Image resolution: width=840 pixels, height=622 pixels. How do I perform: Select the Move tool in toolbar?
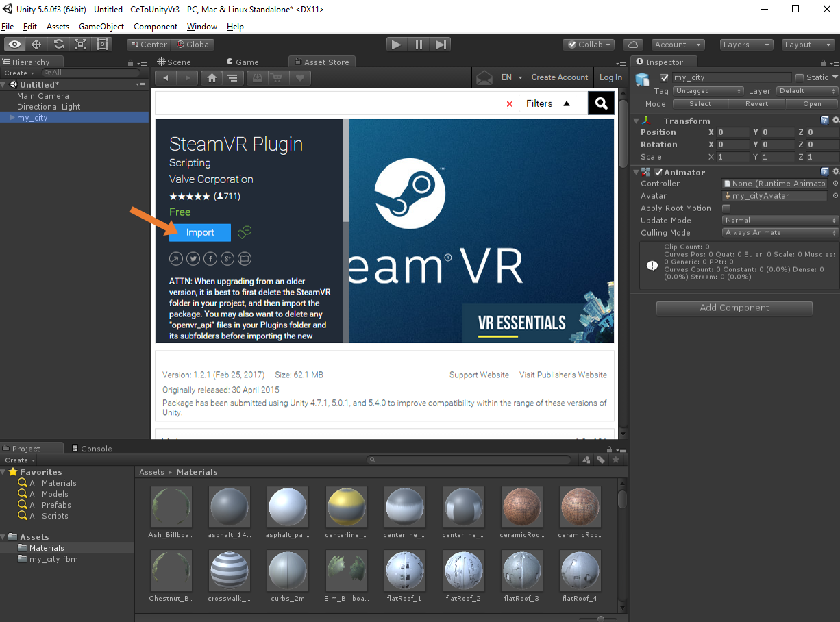[37, 45]
